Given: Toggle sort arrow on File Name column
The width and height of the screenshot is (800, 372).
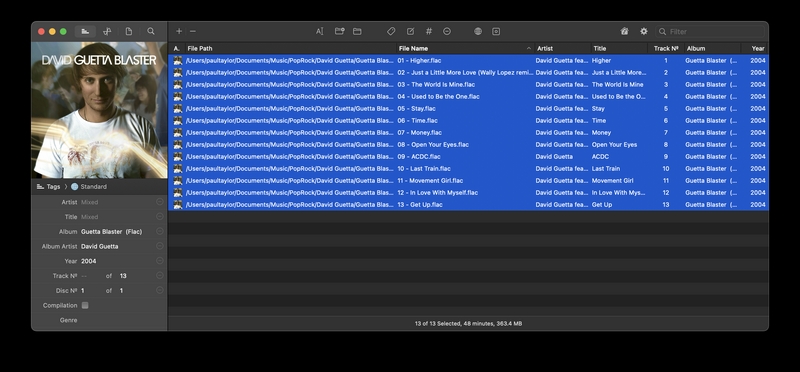Looking at the screenshot, I should tap(529, 48).
